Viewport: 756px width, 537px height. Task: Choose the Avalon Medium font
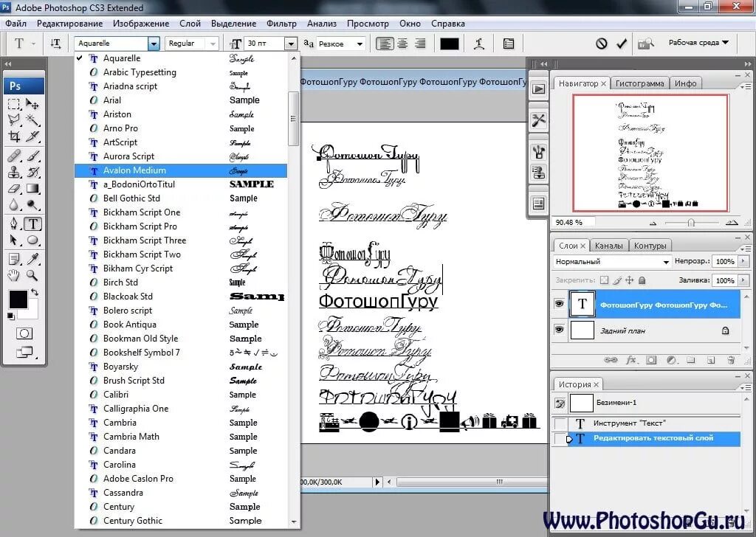(x=181, y=170)
